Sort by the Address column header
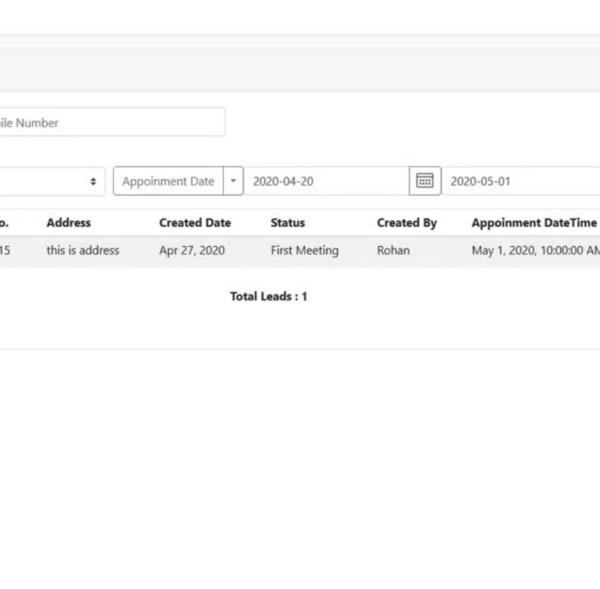This screenshot has width=600, height=589. (68, 223)
